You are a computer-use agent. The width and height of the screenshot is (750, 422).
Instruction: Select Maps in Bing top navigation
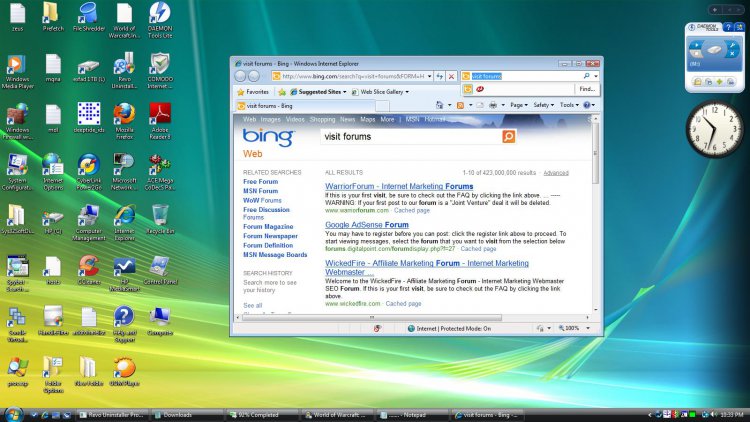point(367,120)
